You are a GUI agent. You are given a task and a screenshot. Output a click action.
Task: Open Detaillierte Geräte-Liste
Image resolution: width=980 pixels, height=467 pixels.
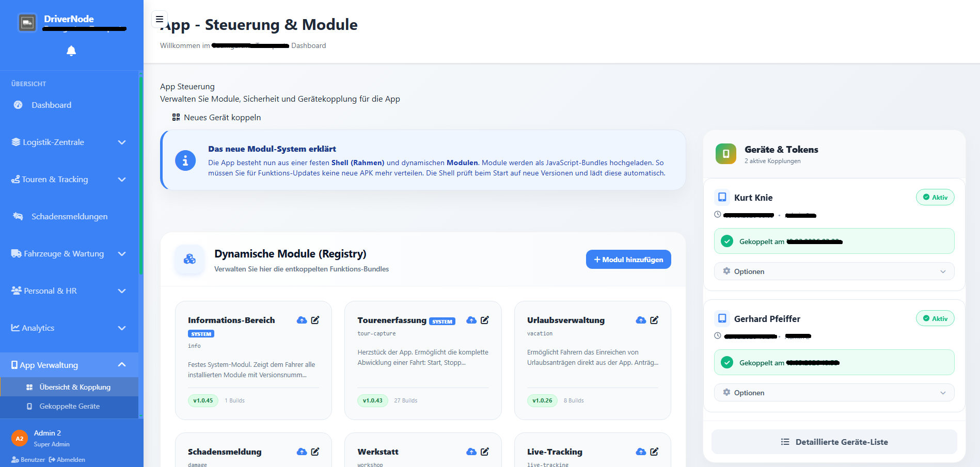[834, 442]
